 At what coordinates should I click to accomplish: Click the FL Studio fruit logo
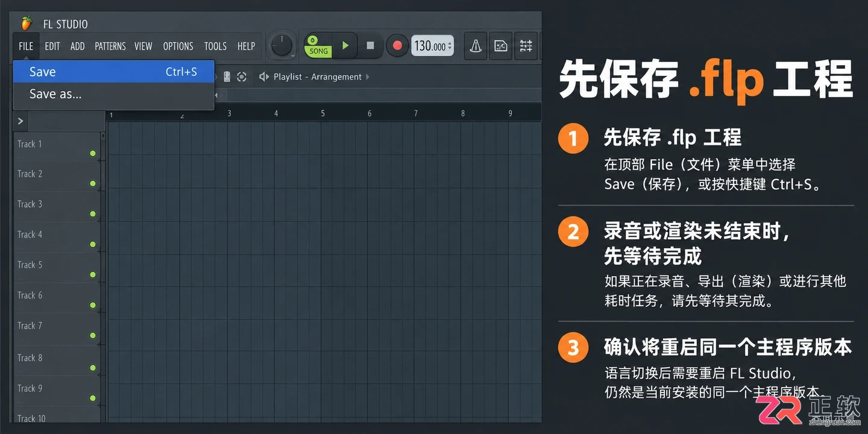pos(26,24)
